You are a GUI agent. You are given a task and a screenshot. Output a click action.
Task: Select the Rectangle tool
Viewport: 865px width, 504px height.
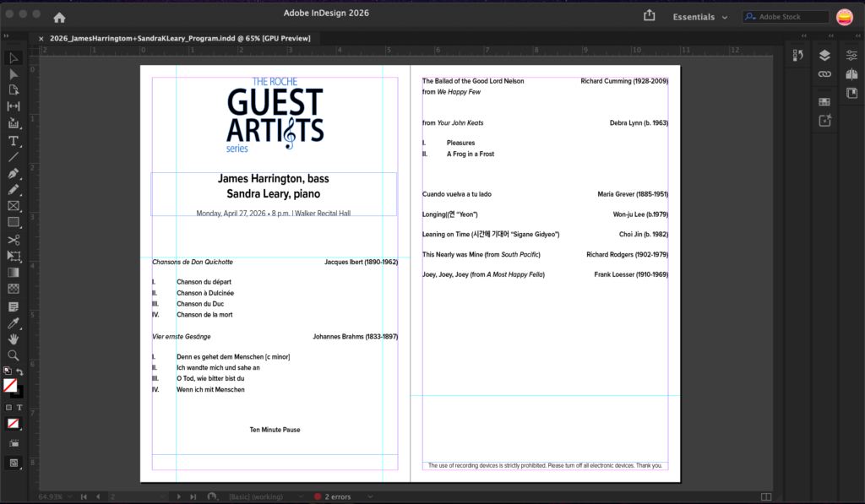(14, 222)
